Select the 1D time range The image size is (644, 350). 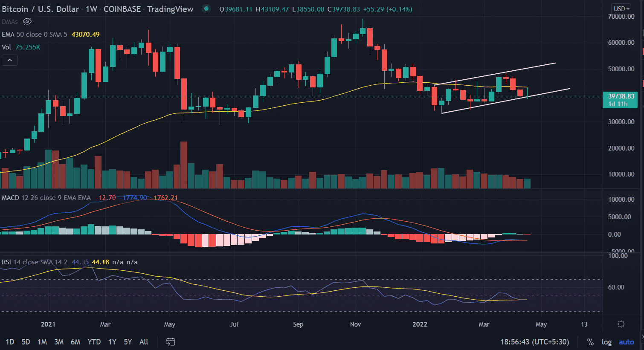point(10,341)
